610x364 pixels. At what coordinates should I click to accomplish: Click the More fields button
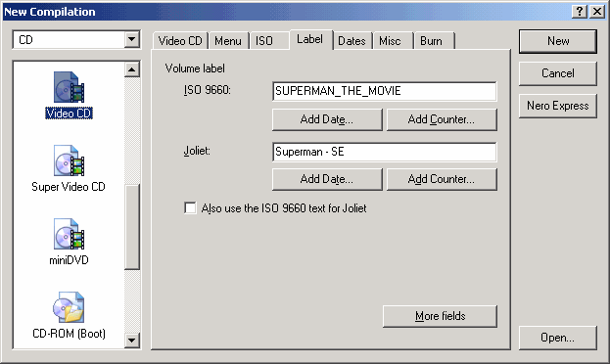440,316
